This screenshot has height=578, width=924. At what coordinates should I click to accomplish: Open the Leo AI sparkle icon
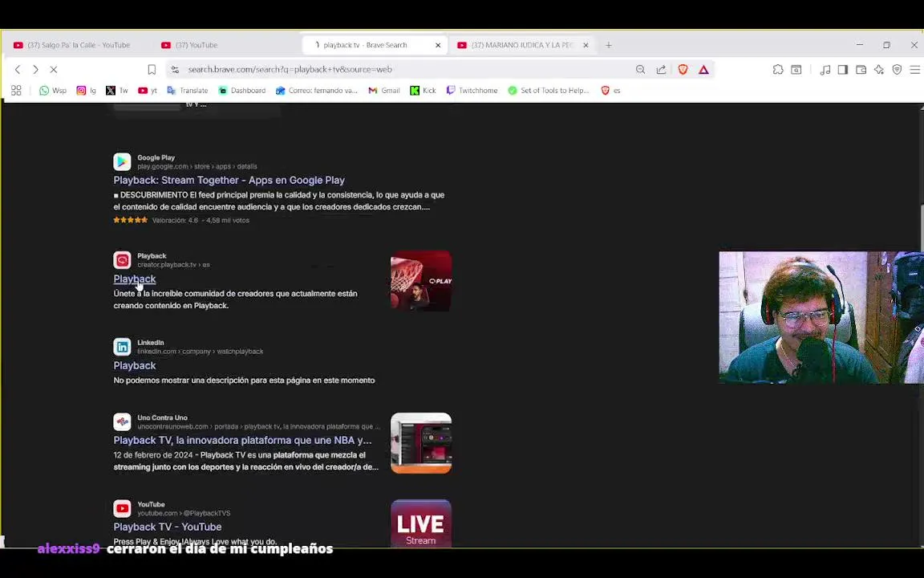[x=879, y=70]
